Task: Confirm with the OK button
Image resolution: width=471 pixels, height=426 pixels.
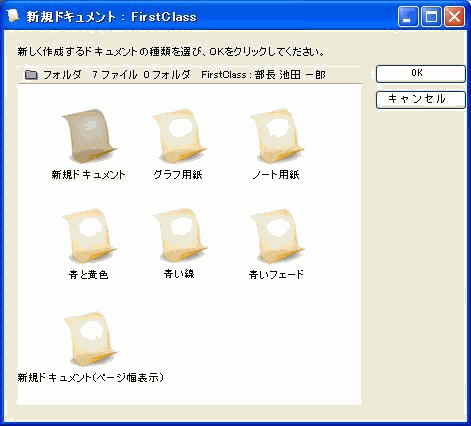Action: pos(421,74)
